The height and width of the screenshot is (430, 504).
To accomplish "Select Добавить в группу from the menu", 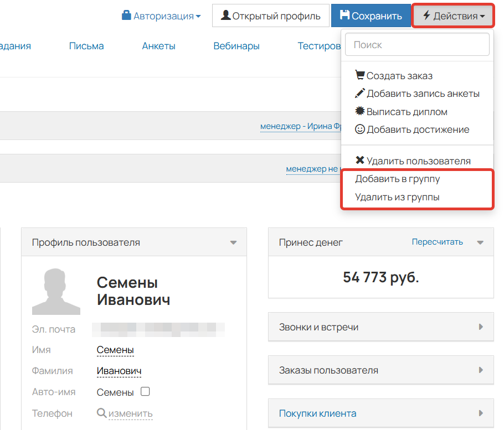I will click(x=397, y=179).
